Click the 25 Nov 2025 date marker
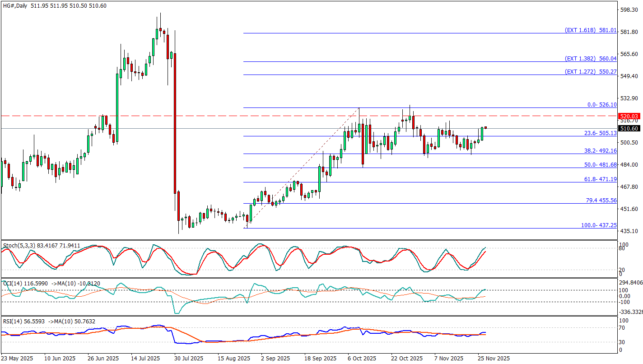Image resolution: width=643 pixels, height=364 pixels. (x=494, y=358)
